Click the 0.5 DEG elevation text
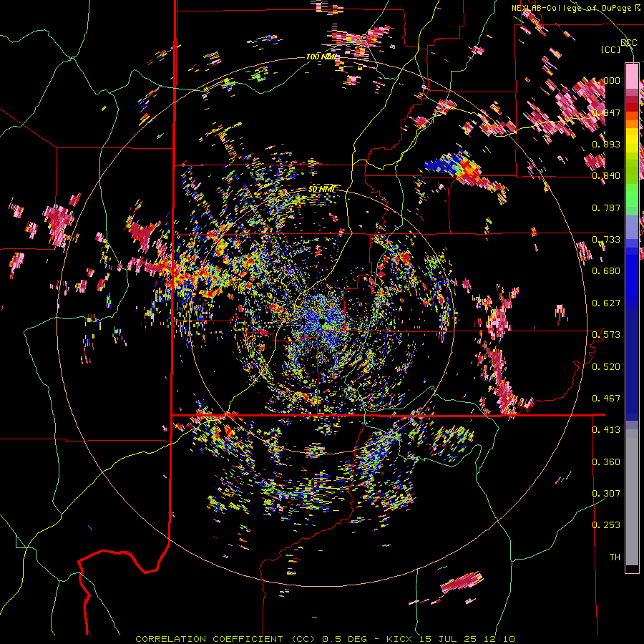The height and width of the screenshot is (644, 644). (x=345, y=639)
